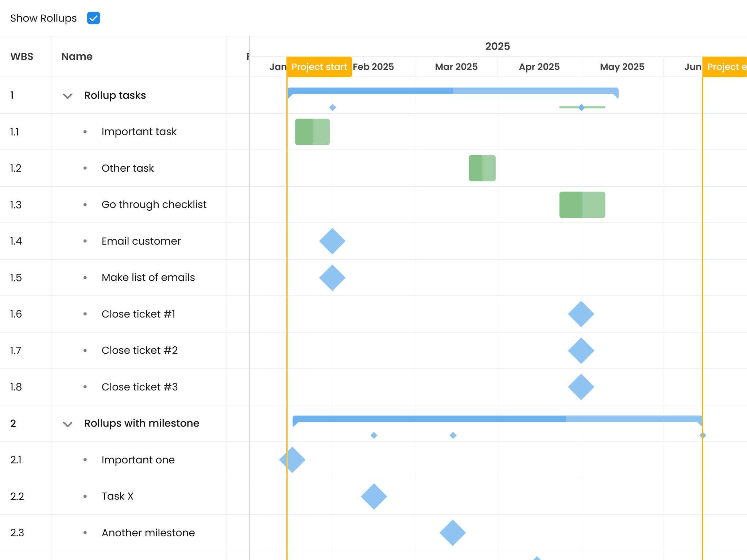Select the Another milestone diamond marker

pyautogui.click(x=452, y=533)
